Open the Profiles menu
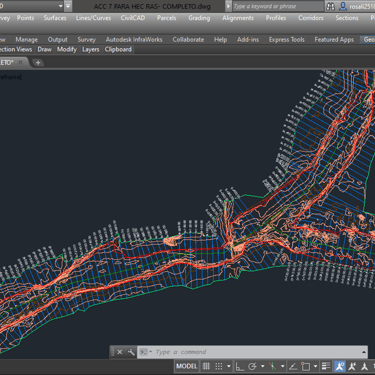This screenshot has height=375, width=375. 276,18
